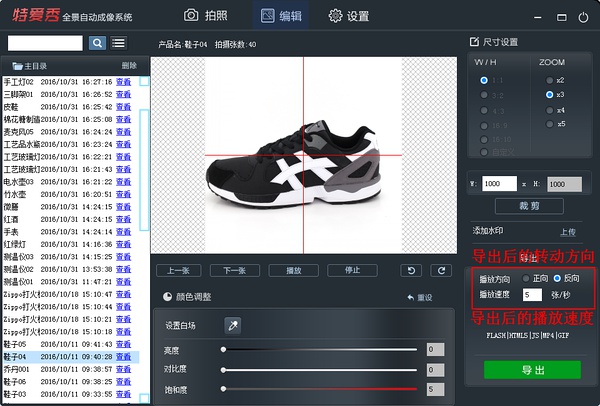Screen dimensions: 600x406
Task: Click the power exit icon
Action: 583,17
